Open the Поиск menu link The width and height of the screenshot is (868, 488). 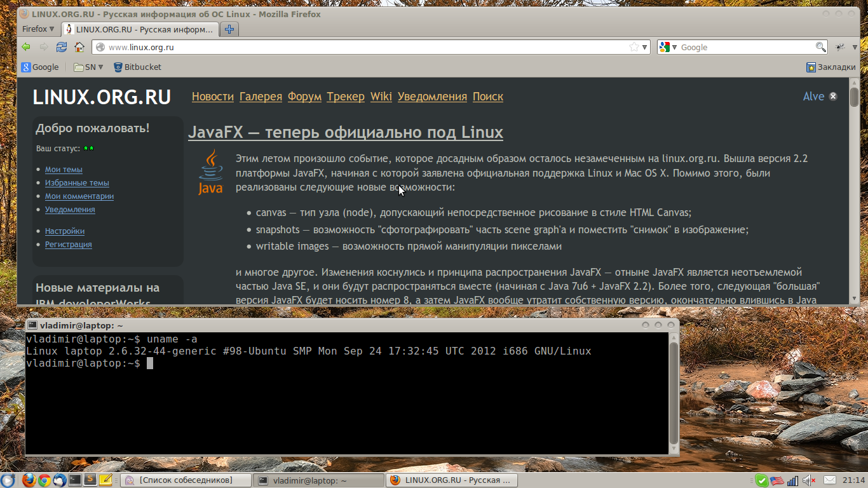click(x=488, y=97)
